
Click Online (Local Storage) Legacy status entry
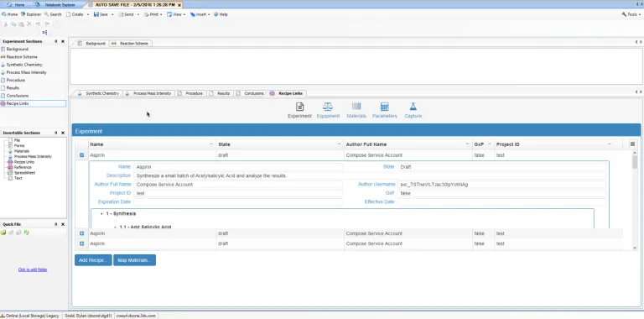(30, 316)
